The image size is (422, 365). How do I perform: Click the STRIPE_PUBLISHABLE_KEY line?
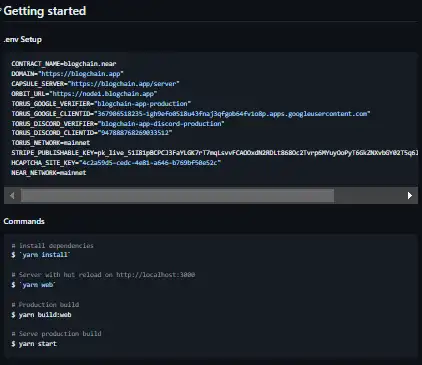click(x=214, y=153)
